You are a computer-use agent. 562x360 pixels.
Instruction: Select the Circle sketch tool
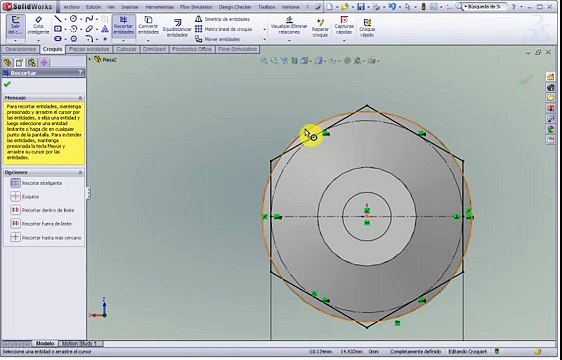coord(73,19)
